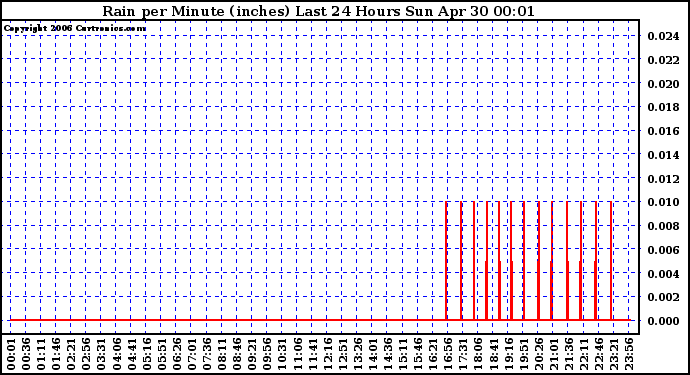Click the 0.010 y-axis label
The image size is (690, 375).
[663, 202]
